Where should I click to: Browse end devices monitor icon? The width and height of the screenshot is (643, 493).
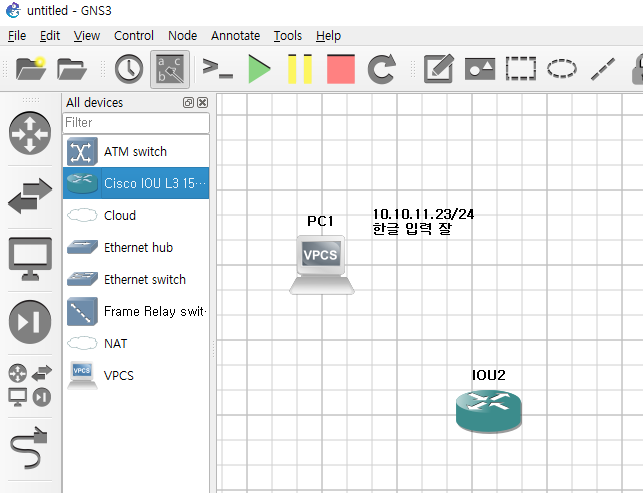click(30, 259)
